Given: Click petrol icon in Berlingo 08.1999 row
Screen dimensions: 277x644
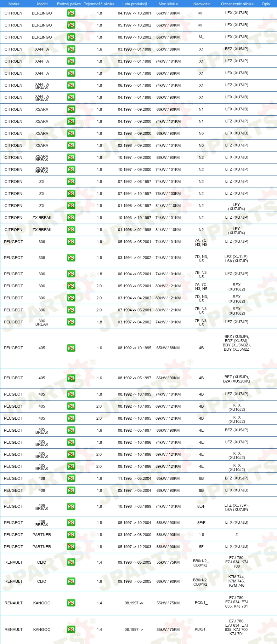Looking at the screenshot, I should (x=71, y=37).
